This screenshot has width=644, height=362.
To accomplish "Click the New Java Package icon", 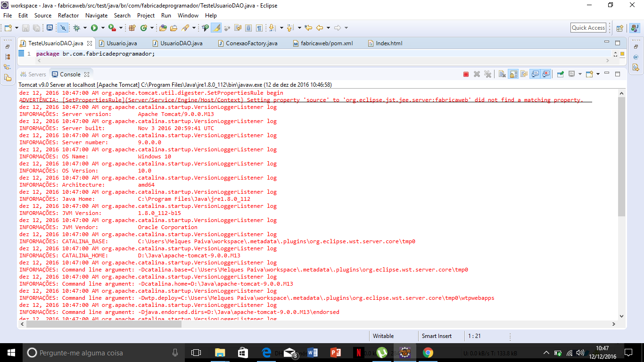I will (x=132, y=28).
